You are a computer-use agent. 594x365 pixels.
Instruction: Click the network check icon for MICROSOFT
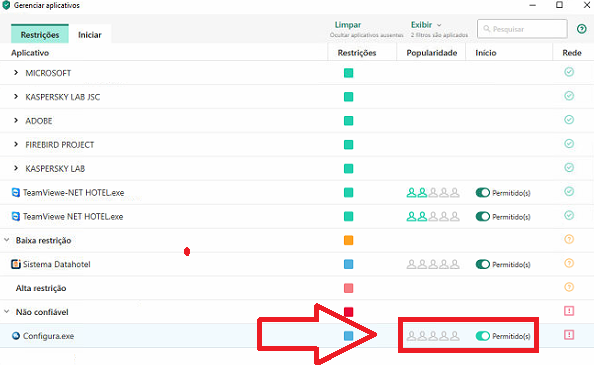(569, 72)
